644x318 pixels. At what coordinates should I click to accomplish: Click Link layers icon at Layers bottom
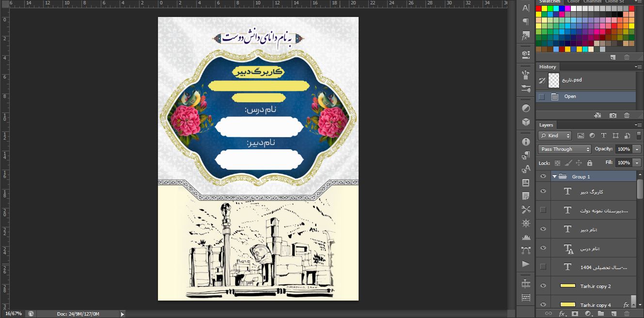(x=549, y=314)
